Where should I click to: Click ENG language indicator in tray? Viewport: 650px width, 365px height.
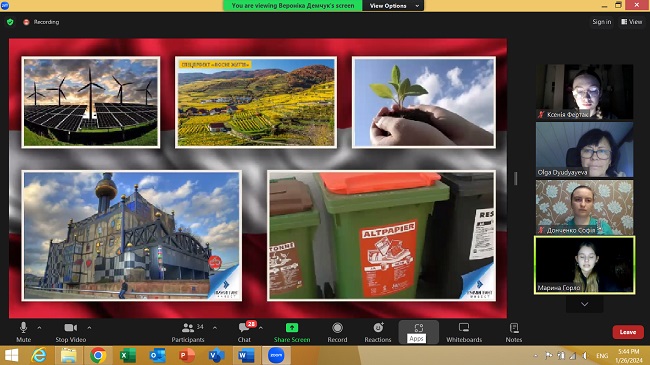coord(602,356)
